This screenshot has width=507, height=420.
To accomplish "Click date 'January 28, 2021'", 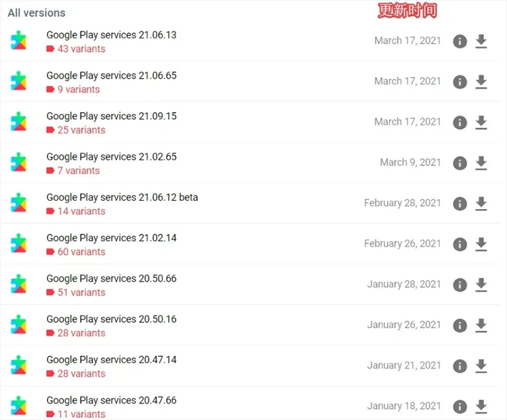I will 404,284.
